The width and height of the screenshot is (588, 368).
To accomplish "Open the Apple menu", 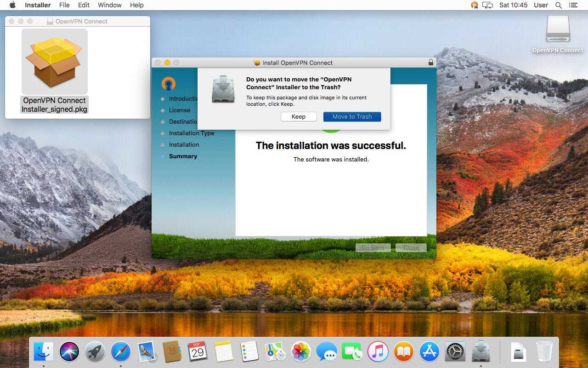I will coord(12,5).
